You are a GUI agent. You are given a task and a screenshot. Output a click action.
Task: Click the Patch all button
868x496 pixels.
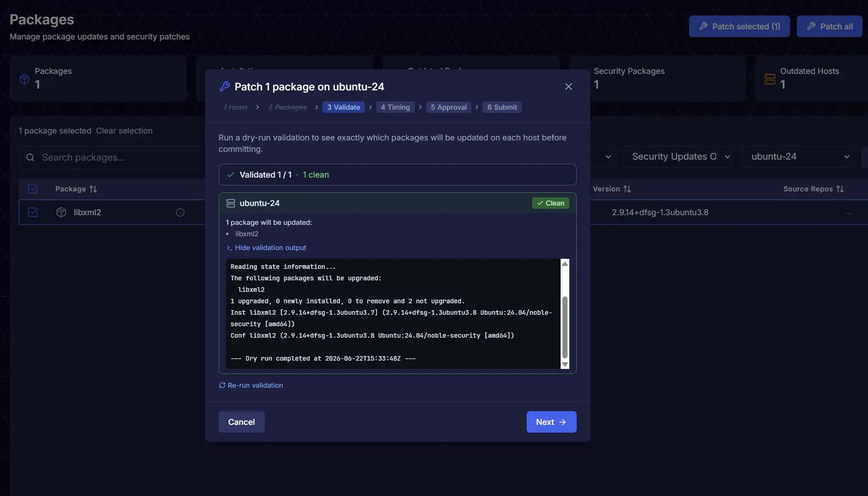pos(829,27)
